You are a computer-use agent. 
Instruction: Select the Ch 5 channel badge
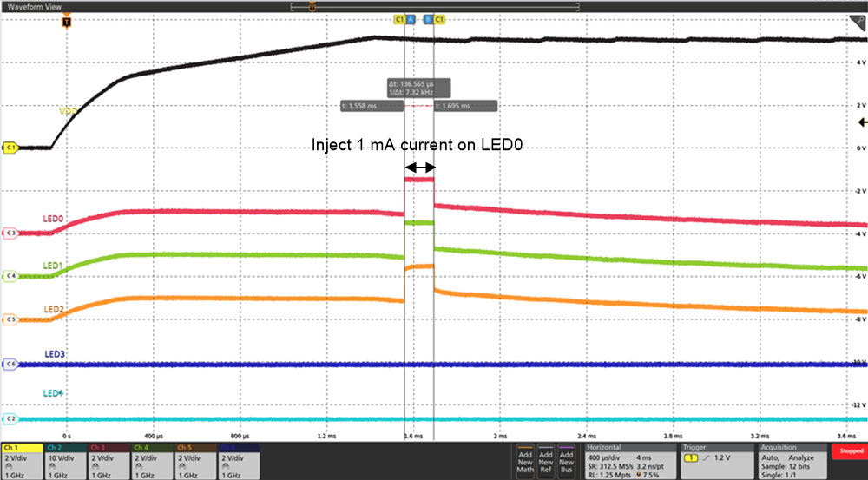pyautogui.click(x=195, y=460)
